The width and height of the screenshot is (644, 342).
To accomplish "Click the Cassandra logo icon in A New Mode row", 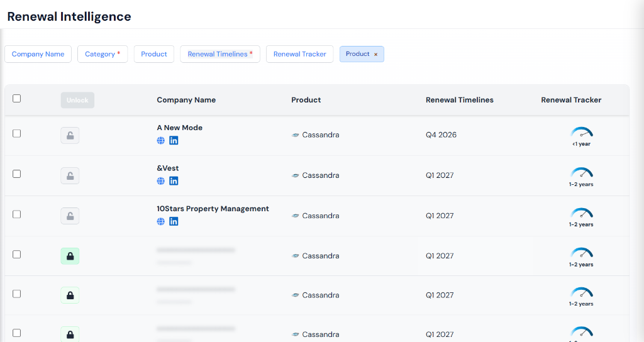I will [296, 135].
